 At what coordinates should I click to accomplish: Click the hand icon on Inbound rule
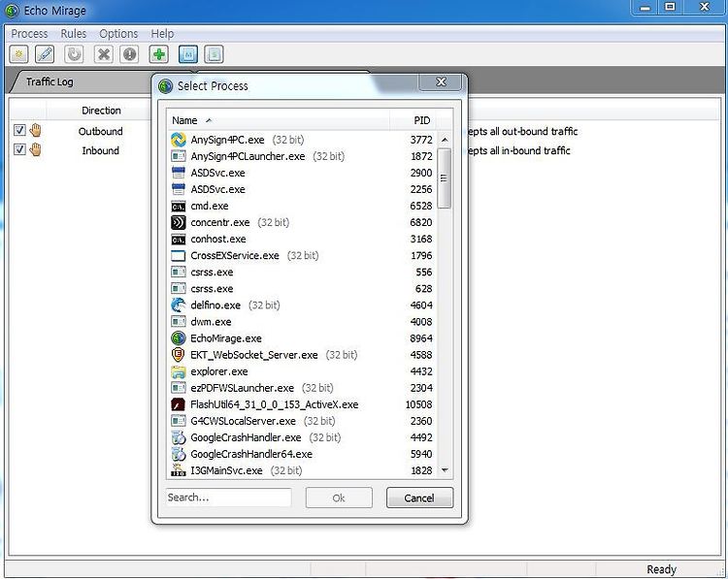(35, 150)
